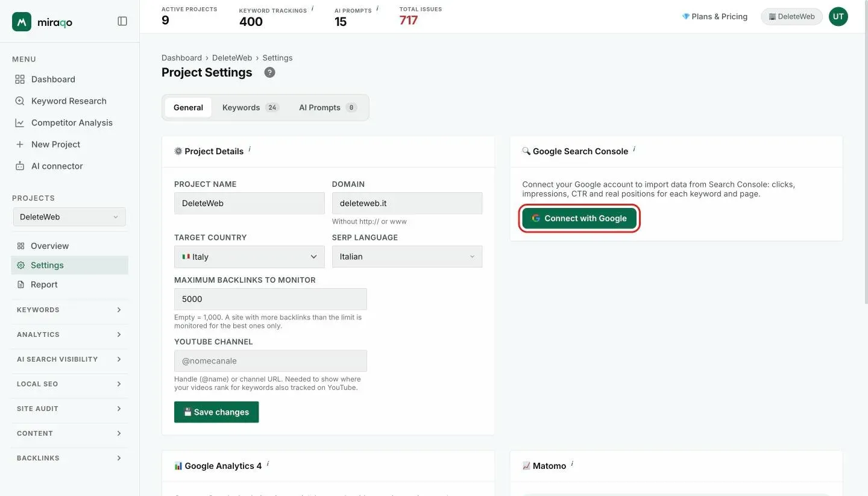868x496 pixels.
Task: Open the DeleteWeb project selector dropdown
Action: 69,217
